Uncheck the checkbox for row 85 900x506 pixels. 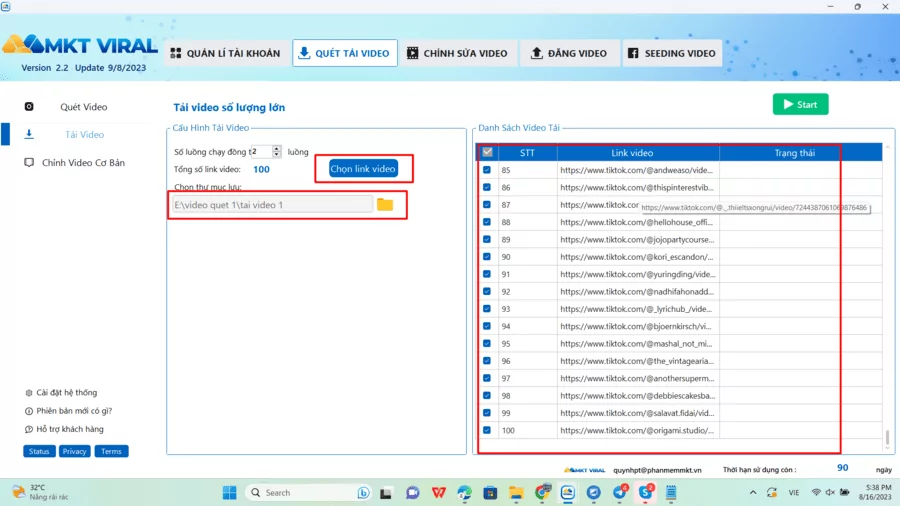point(487,170)
